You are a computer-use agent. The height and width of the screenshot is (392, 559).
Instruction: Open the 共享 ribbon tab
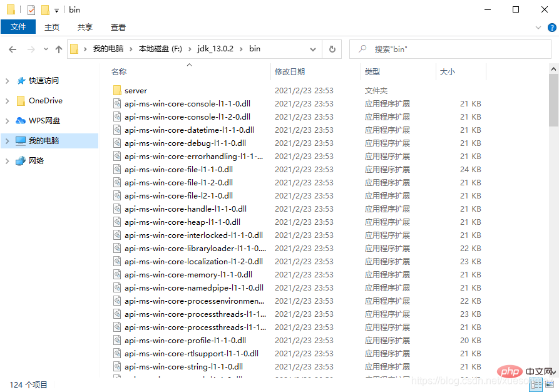pos(85,27)
